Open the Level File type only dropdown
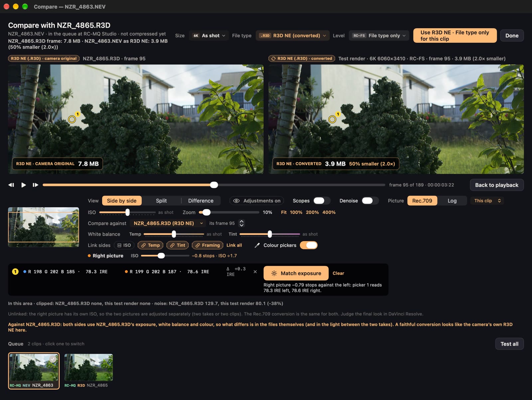 coord(379,36)
